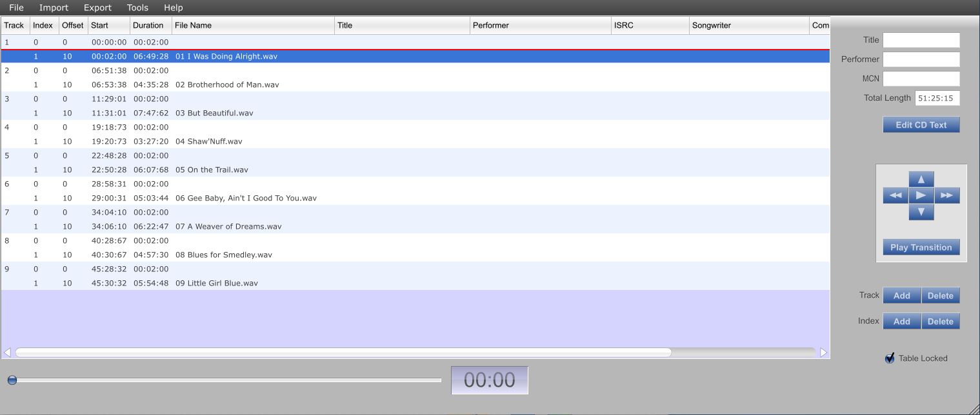This screenshot has height=415, width=980.
Task: Click the Index Delete button
Action: tap(940, 321)
